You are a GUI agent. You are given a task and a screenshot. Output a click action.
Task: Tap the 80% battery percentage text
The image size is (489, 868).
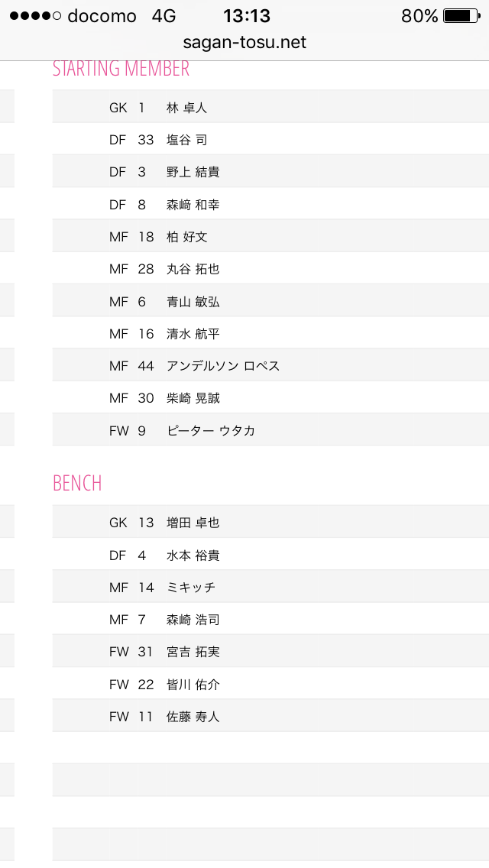419,16
